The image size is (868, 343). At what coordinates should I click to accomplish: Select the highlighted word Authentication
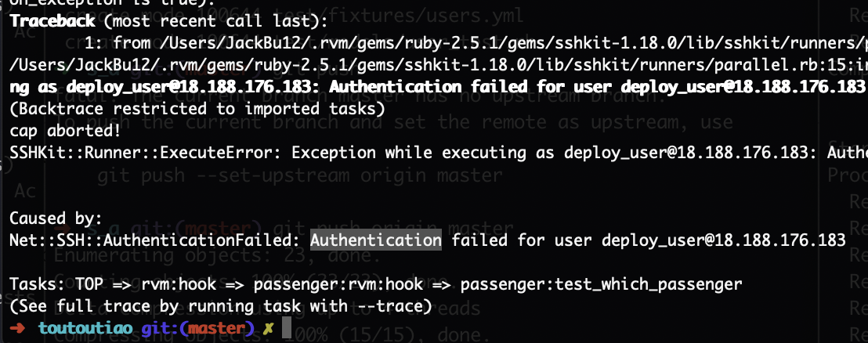pyautogui.click(x=376, y=240)
